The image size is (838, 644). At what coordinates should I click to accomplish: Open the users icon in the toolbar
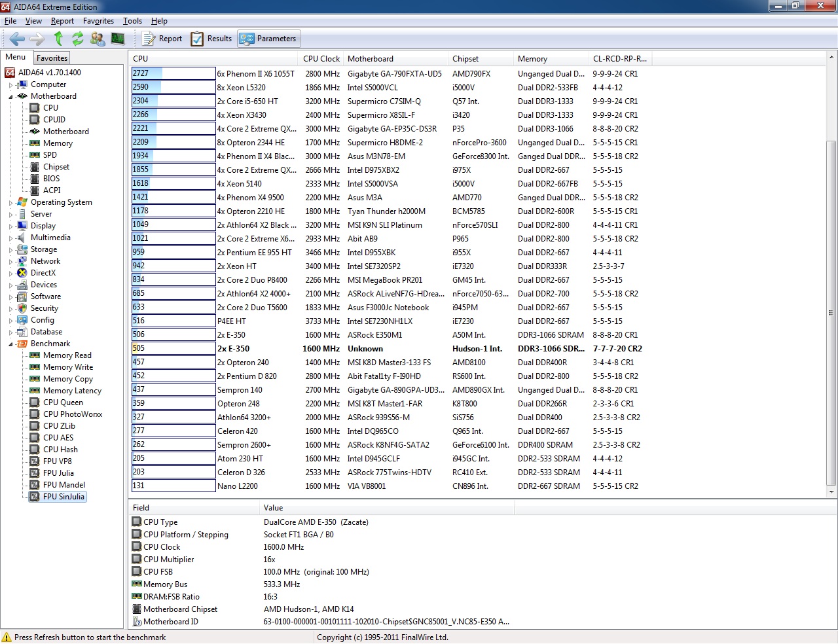98,39
